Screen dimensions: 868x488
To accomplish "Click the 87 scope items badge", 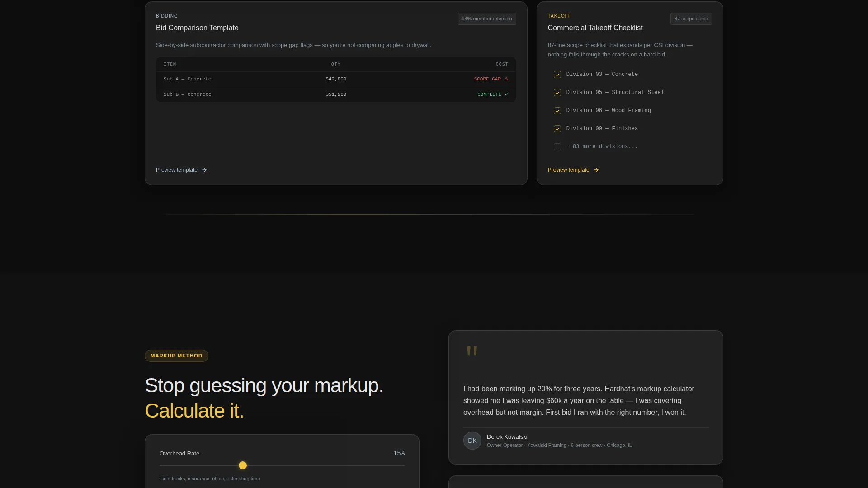I will point(691,19).
